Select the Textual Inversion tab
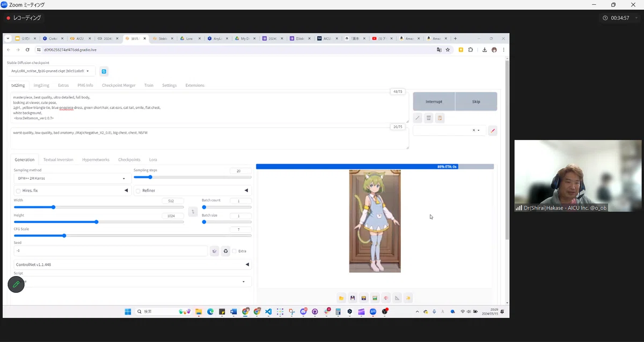This screenshot has width=644, height=342. coord(58,160)
